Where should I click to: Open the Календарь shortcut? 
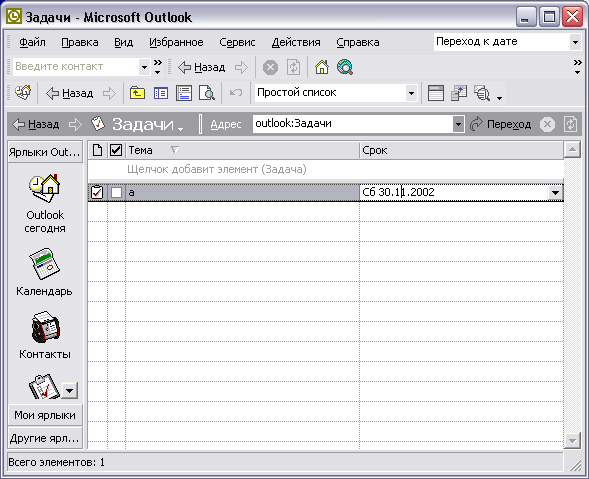pos(44,272)
